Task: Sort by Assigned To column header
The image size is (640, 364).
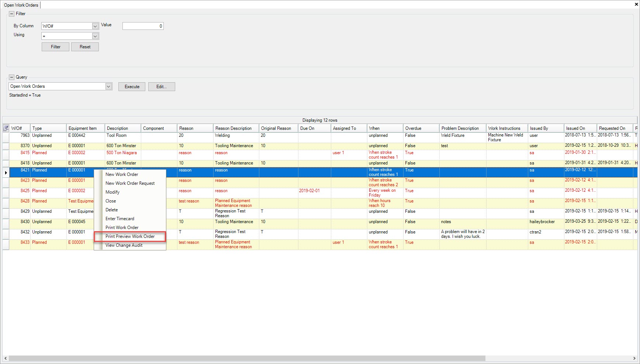Action: click(x=349, y=128)
